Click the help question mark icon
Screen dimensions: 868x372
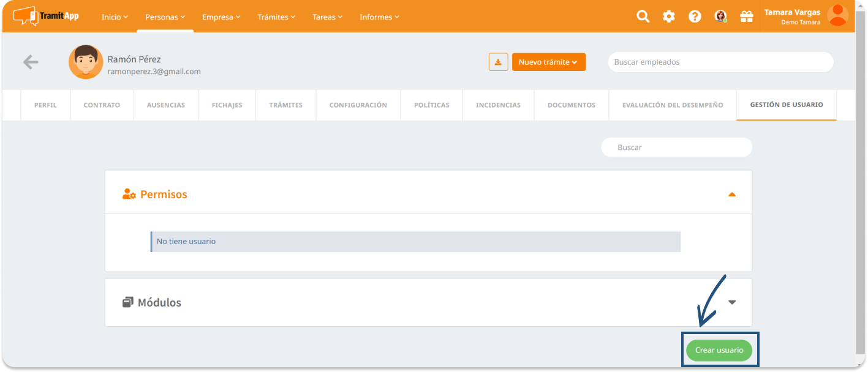pos(695,17)
